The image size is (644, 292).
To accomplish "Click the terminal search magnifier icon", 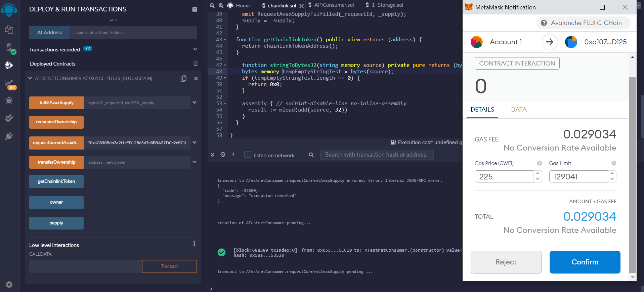I will tap(311, 155).
